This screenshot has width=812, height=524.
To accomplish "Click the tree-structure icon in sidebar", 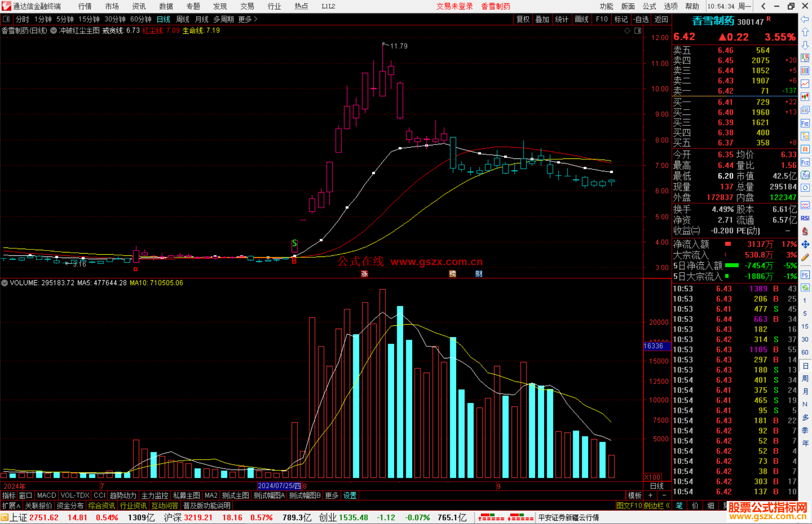I will [805, 136].
